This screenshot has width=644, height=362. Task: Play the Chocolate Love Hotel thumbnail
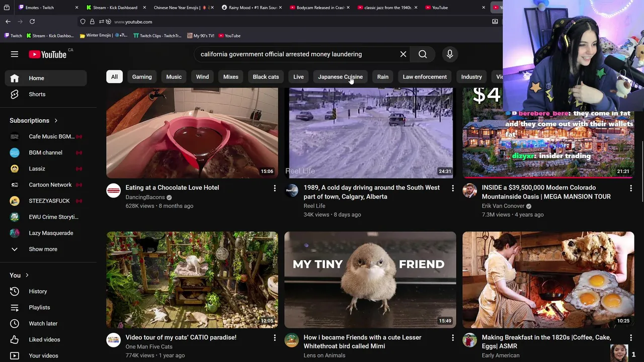192,133
